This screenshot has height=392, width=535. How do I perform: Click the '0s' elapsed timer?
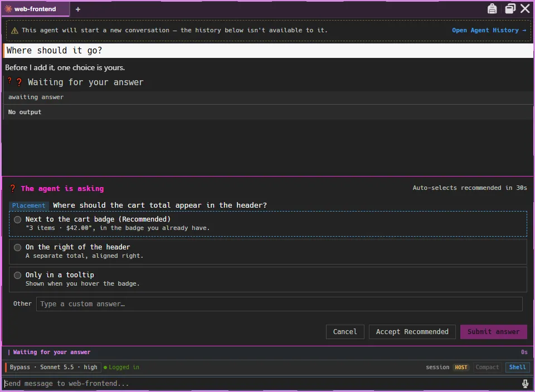pos(524,352)
